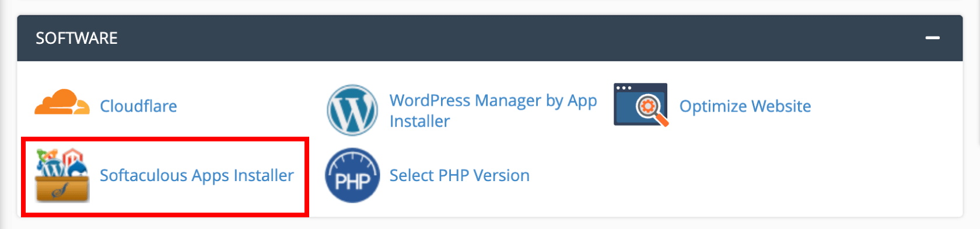Open WordPress Manager by App Installer link
Screen dimensions: 980x229
coord(493,110)
